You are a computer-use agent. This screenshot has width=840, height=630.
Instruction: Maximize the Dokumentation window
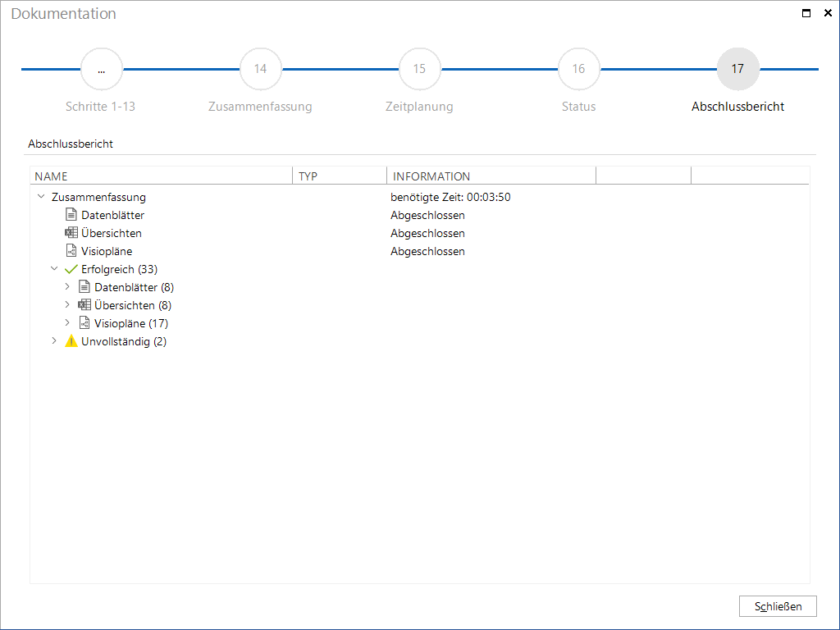(x=806, y=13)
